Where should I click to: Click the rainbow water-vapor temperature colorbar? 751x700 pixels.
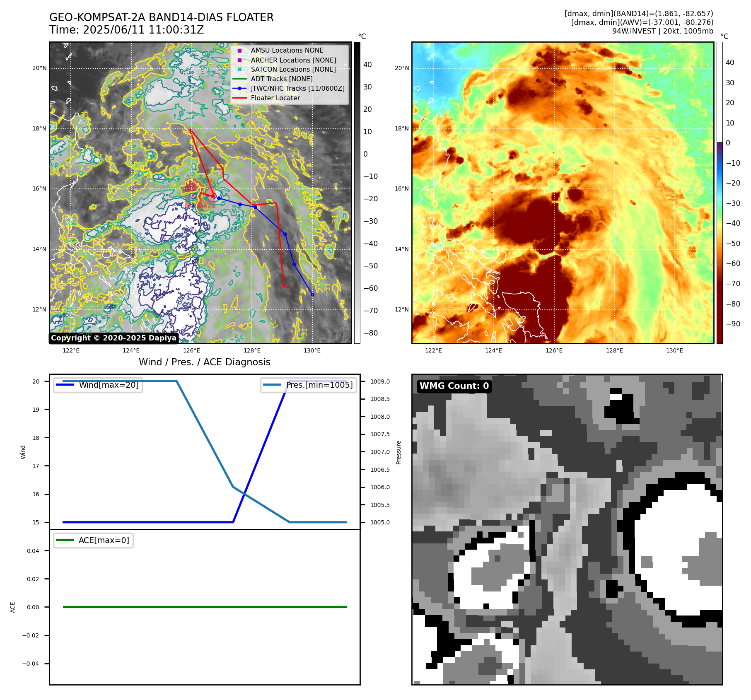[720, 193]
